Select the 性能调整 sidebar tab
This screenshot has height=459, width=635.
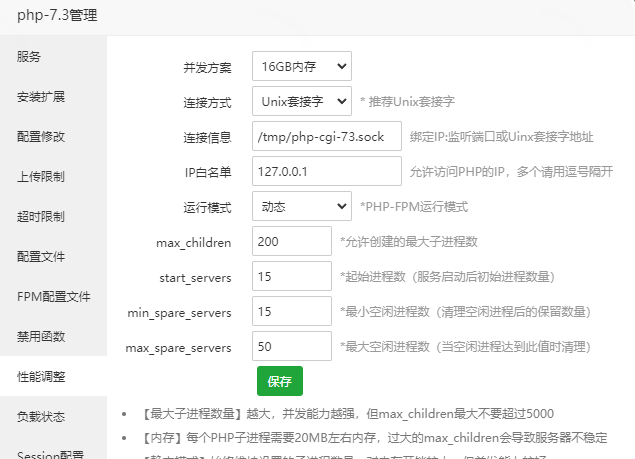(x=53, y=376)
